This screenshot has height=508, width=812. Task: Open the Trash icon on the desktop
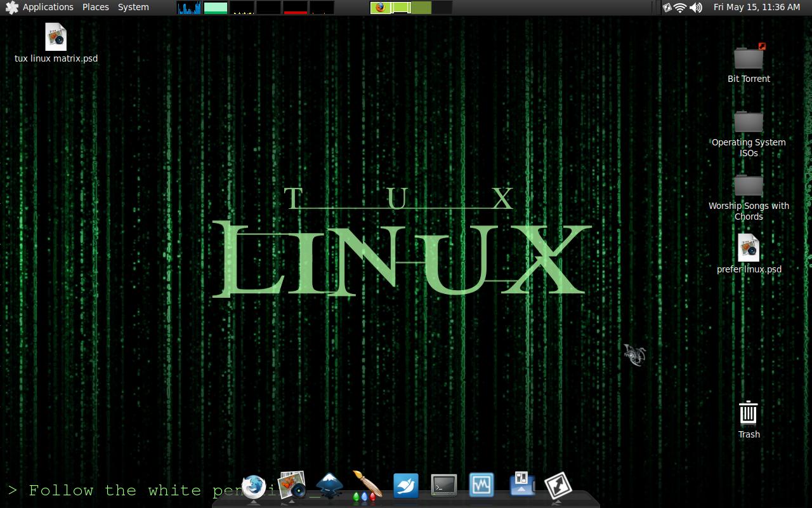coord(749,413)
